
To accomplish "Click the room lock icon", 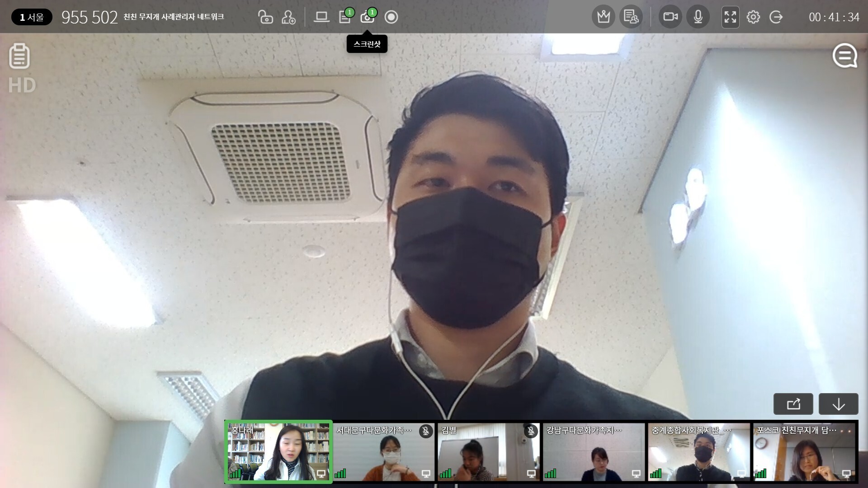I will pos(265,17).
